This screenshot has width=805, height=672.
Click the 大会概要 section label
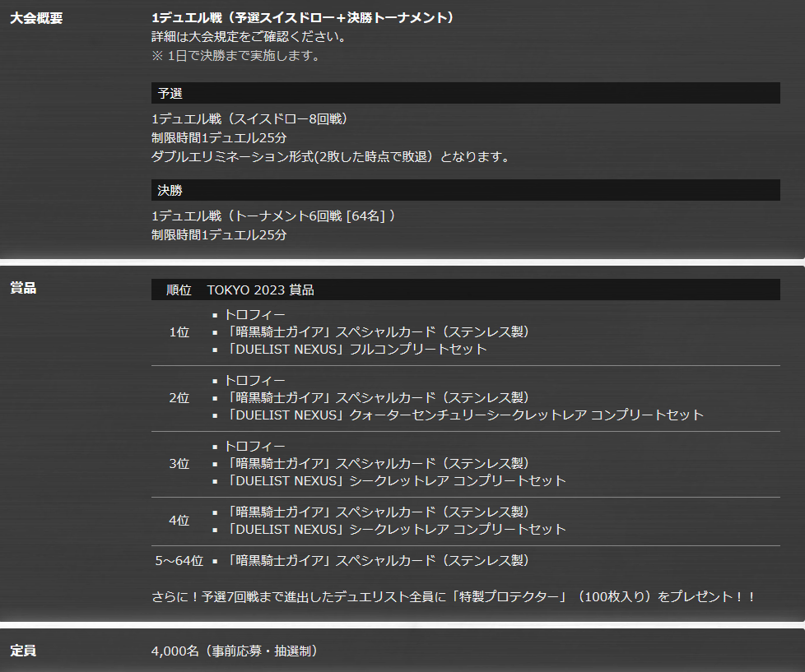pos(36,18)
